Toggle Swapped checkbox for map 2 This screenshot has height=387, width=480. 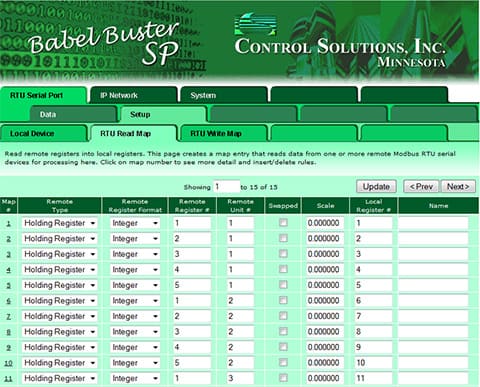coord(283,238)
